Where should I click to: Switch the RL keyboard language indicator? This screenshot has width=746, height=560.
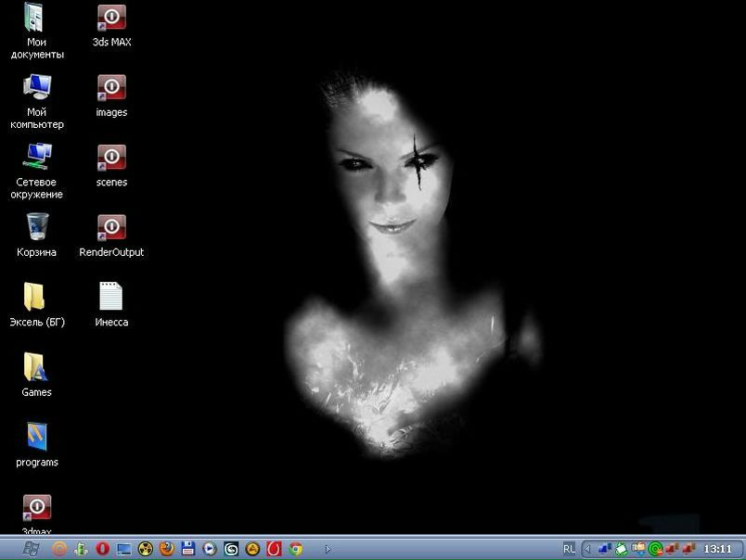569,549
